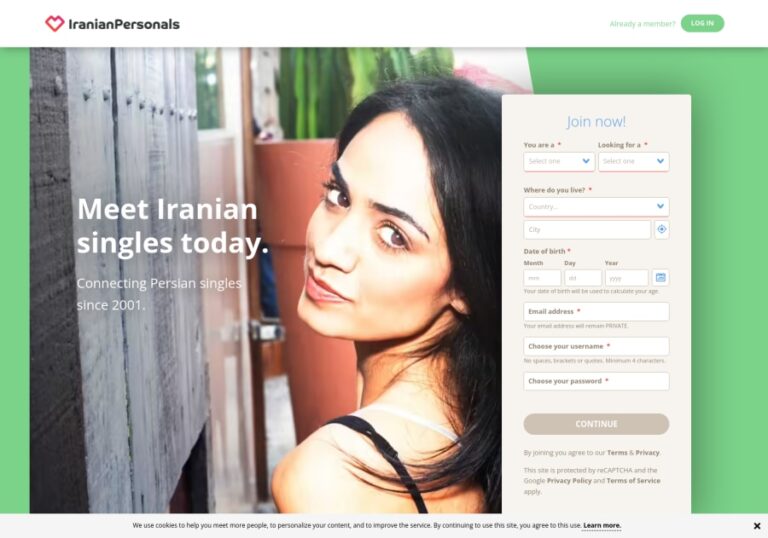Dismiss the cookie notice banner
Image resolution: width=768 pixels, height=538 pixels.
pyautogui.click(x=757, y=526)
